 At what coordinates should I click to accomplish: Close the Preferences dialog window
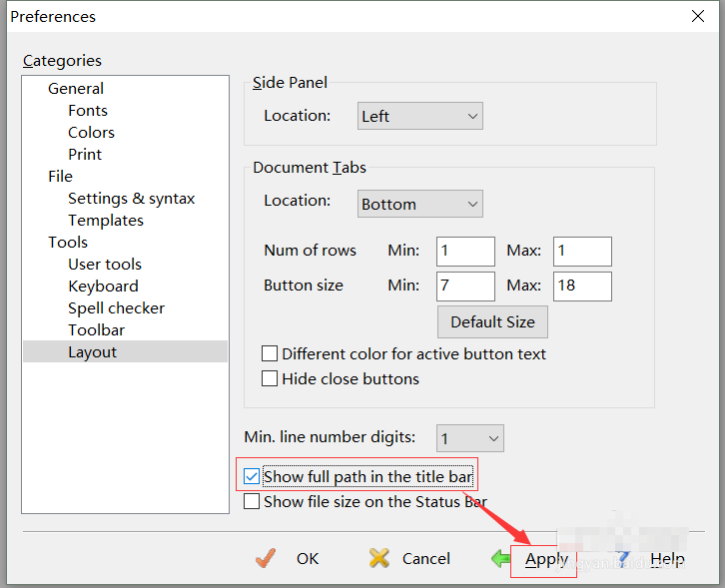[697, 16]
